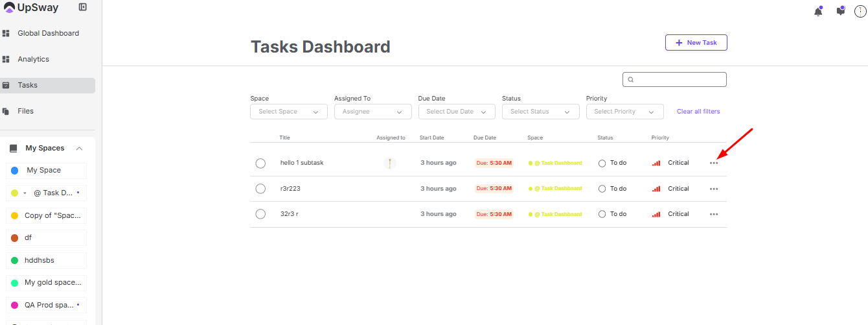Collapse the My Spaces section

click(80, 149)
